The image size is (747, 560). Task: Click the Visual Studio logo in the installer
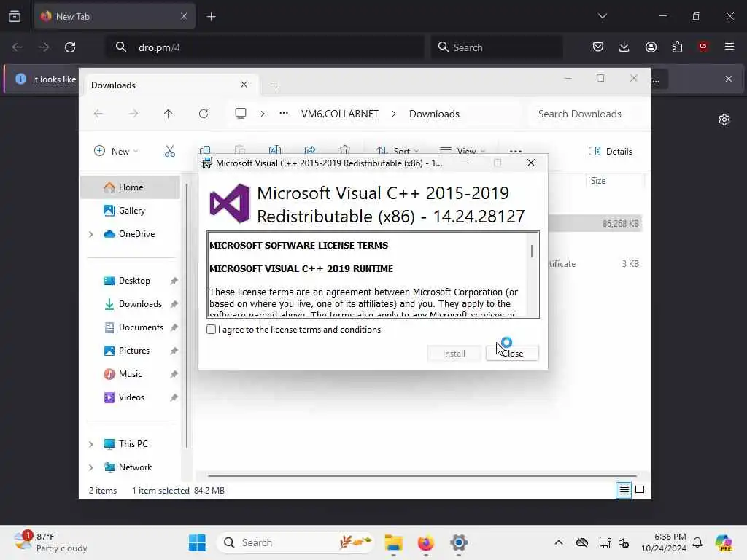tap(230, 203)
